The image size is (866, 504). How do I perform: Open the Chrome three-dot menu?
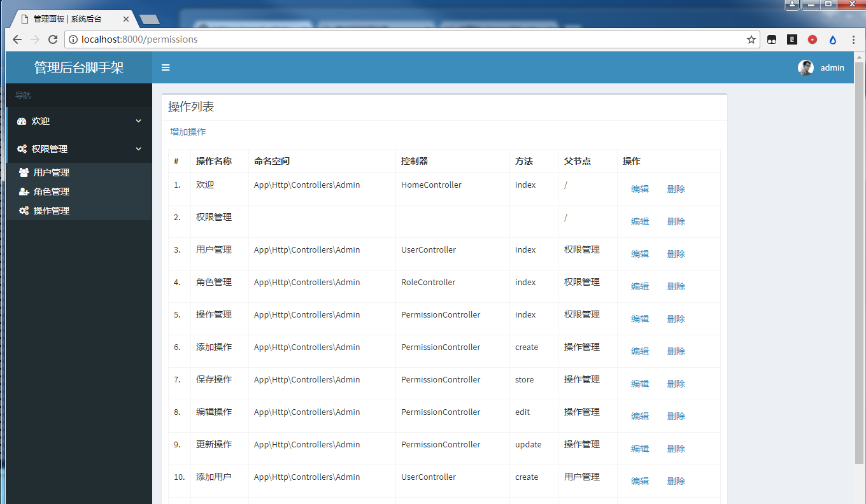[x=853, y=39]
